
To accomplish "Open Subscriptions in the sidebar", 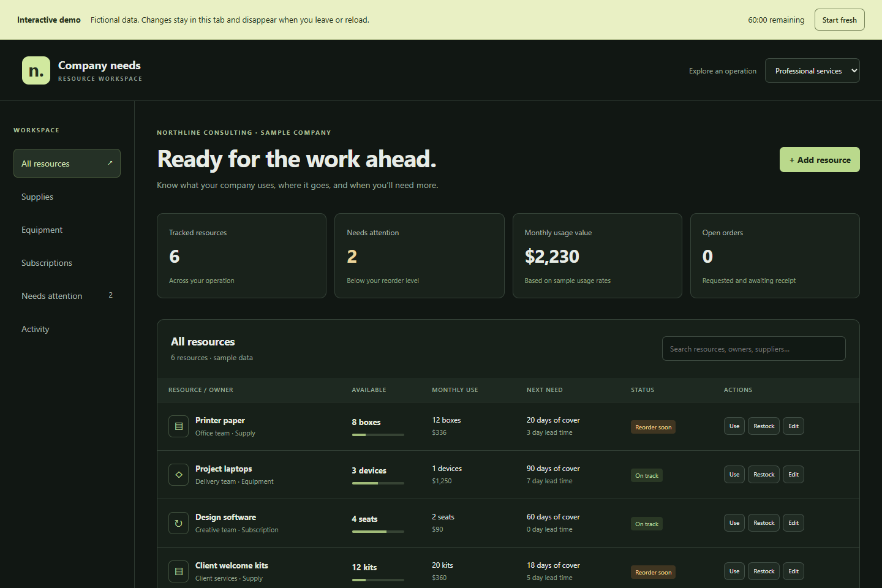I will click(x=67, y=263).
